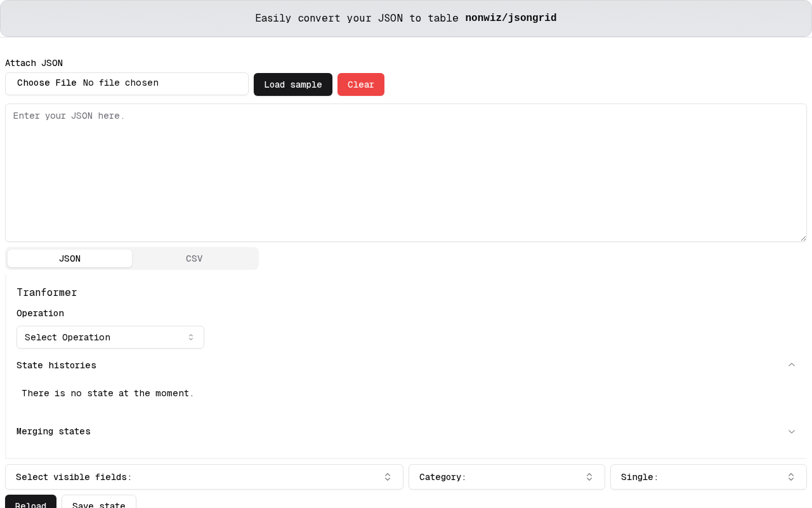Click the chevron icon in Select visible fields
Image resolution: width=812 pixels, height=508 pixels.
[388, 477]
